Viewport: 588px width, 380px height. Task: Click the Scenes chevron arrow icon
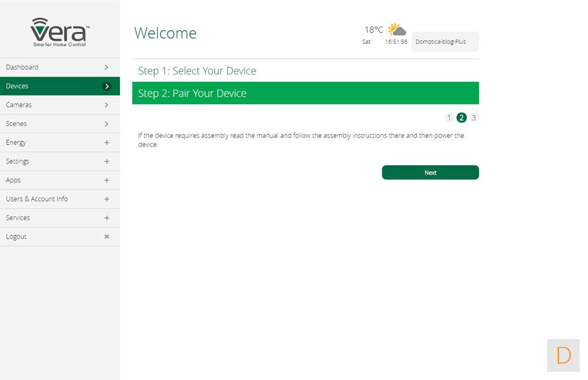(106, 124)
